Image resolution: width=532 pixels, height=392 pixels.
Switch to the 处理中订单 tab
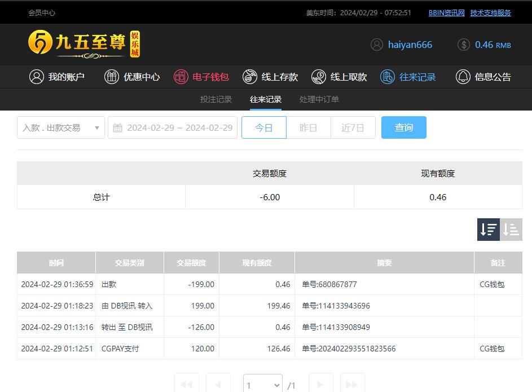[319, 99]
